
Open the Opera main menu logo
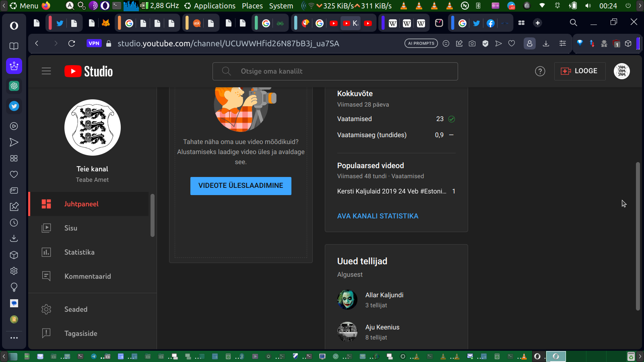(x=14, y=26)
